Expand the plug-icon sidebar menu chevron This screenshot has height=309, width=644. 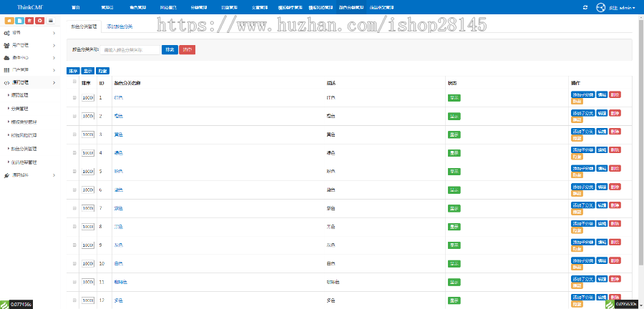coord(54,175)
